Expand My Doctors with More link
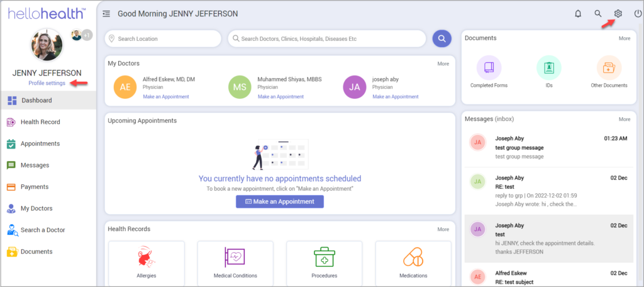This screenshot has width=644, height=287. pyautogui.click(x=443, y=64)
